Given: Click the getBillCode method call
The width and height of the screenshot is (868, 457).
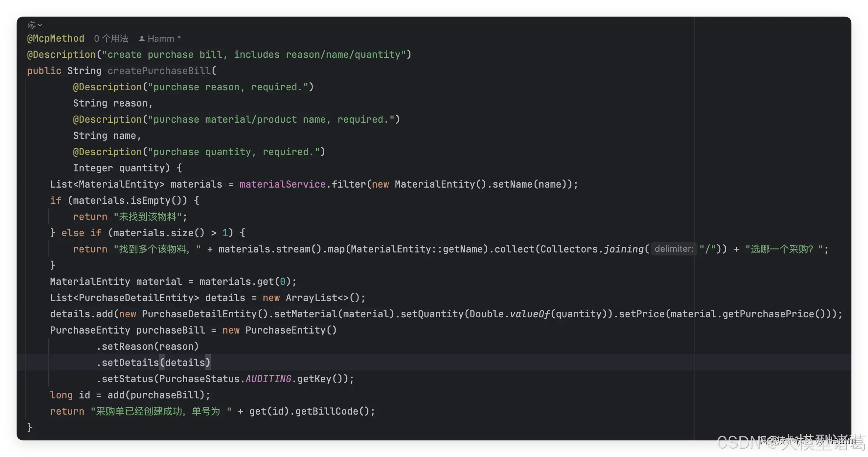Looking at the screenshot, I should [326, 411].
